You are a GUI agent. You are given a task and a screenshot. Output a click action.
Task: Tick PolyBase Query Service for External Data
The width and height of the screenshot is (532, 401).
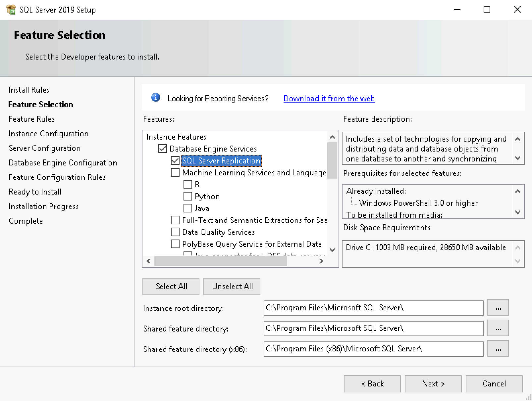coord(175,244)
